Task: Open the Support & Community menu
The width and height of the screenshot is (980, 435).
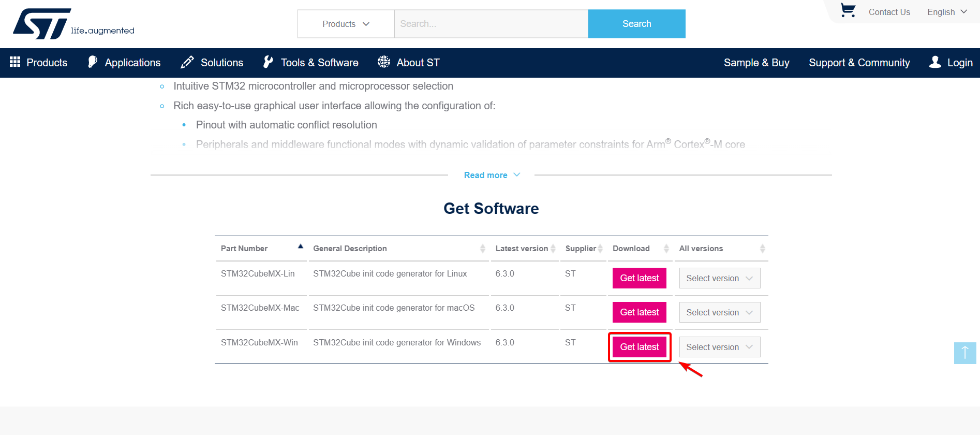Action: point(859,63)
